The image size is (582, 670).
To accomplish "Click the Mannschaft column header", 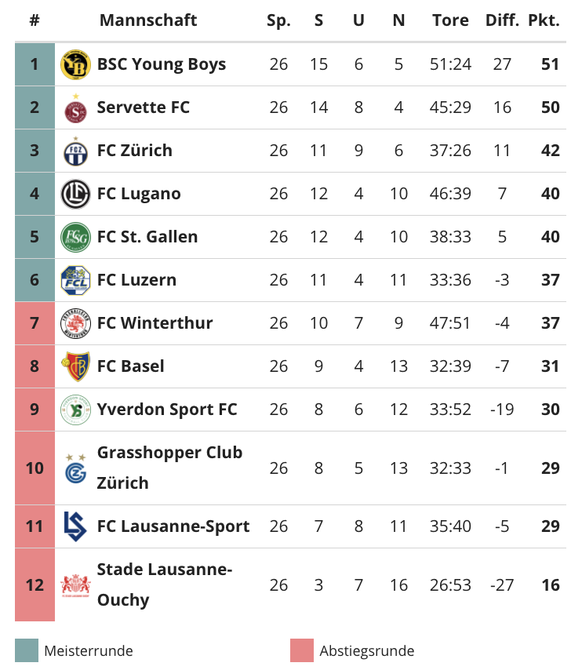I will pyautogui.click(x=148, y=20).
